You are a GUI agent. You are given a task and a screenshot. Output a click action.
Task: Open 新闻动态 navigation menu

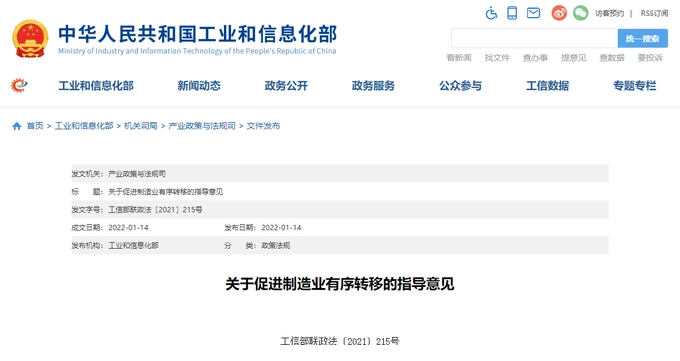click(199, 86)
